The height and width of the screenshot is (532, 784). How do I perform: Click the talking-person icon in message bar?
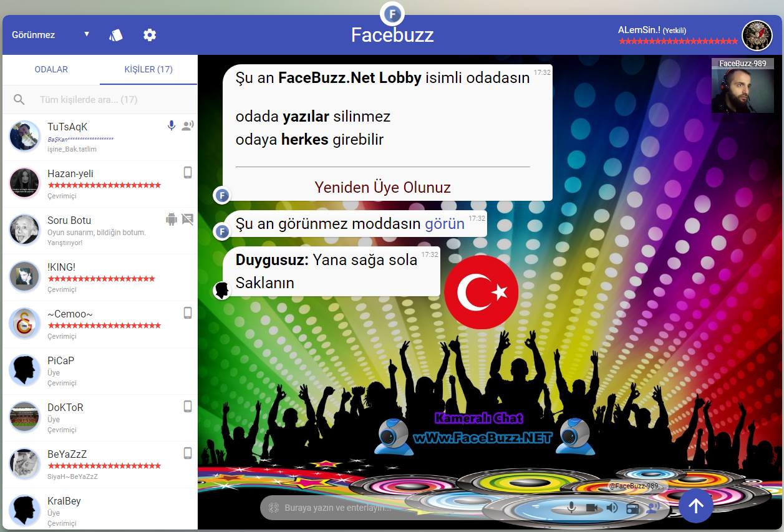tap(652, 507)
